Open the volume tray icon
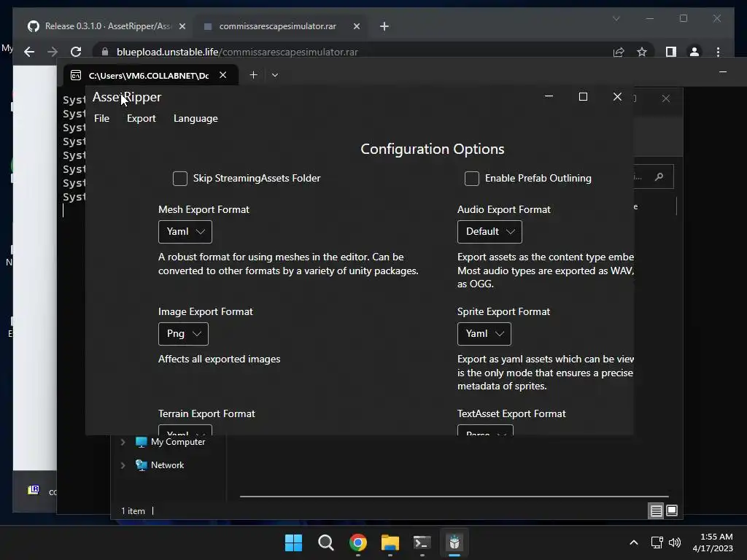Image resolution: width=747 pixels, height=560 pixels. click(x=675, y=542)
